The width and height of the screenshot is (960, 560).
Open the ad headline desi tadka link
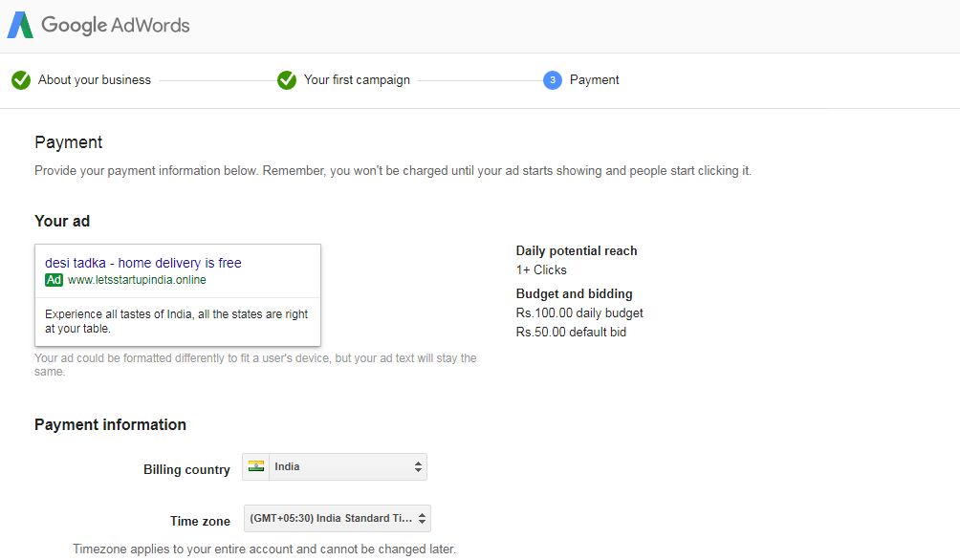point(143,263)
